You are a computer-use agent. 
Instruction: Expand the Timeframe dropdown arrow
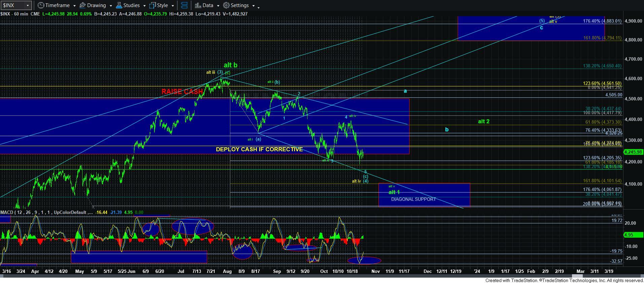(74, 6)
